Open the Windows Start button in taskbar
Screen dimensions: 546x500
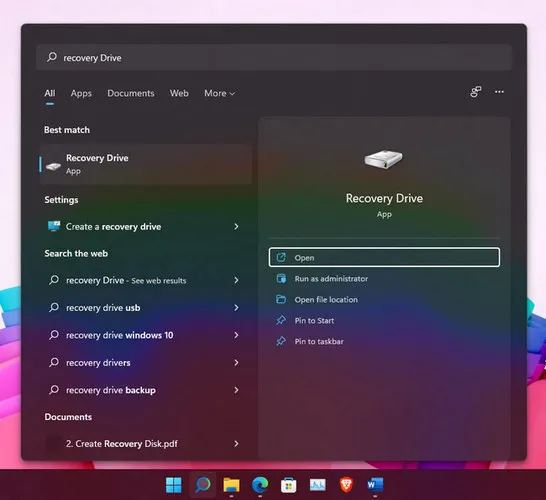(174, 485)
